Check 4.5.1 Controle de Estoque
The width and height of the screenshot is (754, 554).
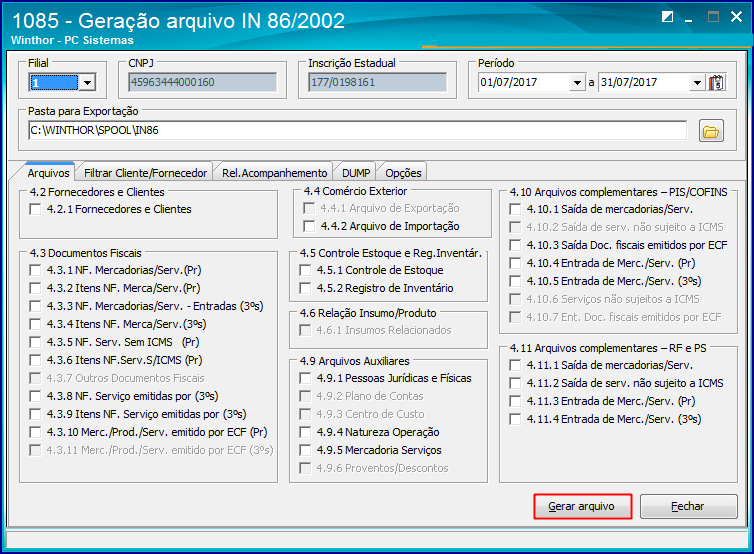(x=305, y=270)
